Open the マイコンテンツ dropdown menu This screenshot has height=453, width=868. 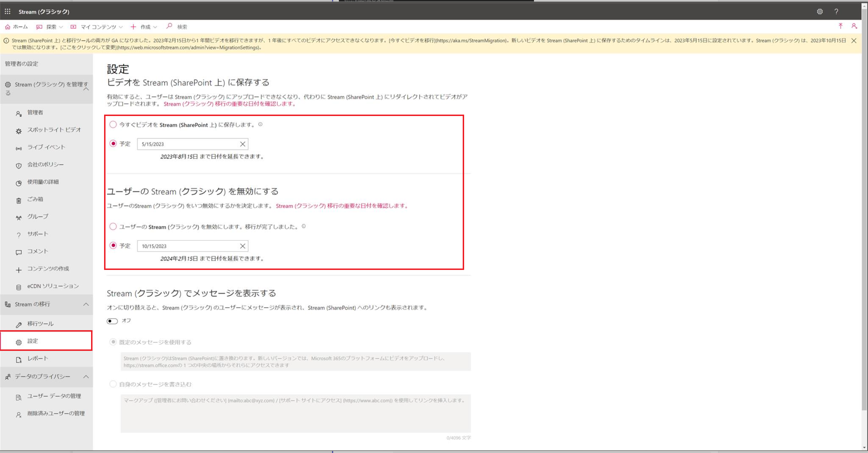98,26
